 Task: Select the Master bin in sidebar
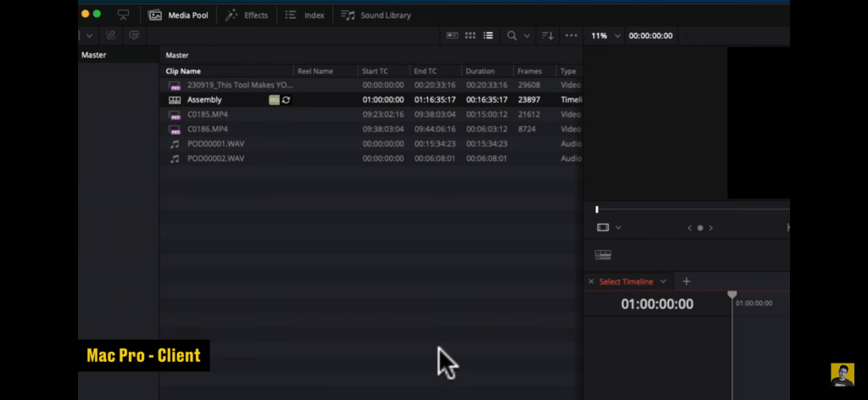(x=93, y=55)
